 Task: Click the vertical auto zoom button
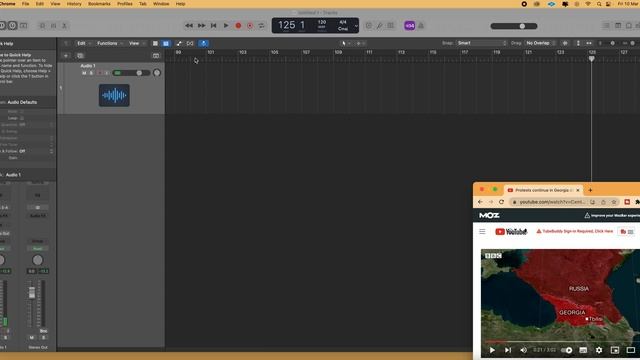tap(578, 43)
